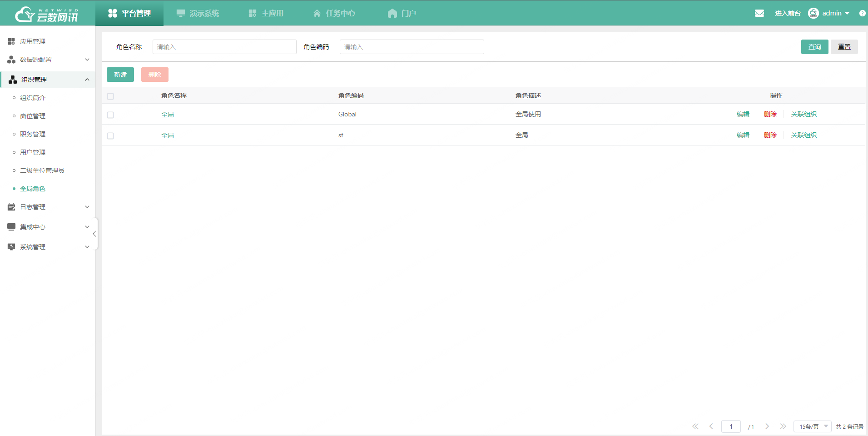Toggle the select-all checkbox in table header

tap(110, 96)
